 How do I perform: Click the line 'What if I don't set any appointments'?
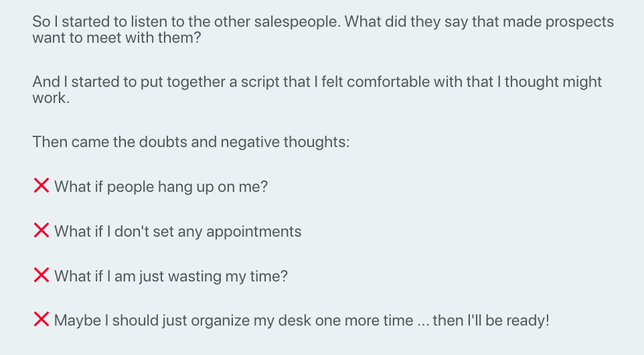pos(178,231)
